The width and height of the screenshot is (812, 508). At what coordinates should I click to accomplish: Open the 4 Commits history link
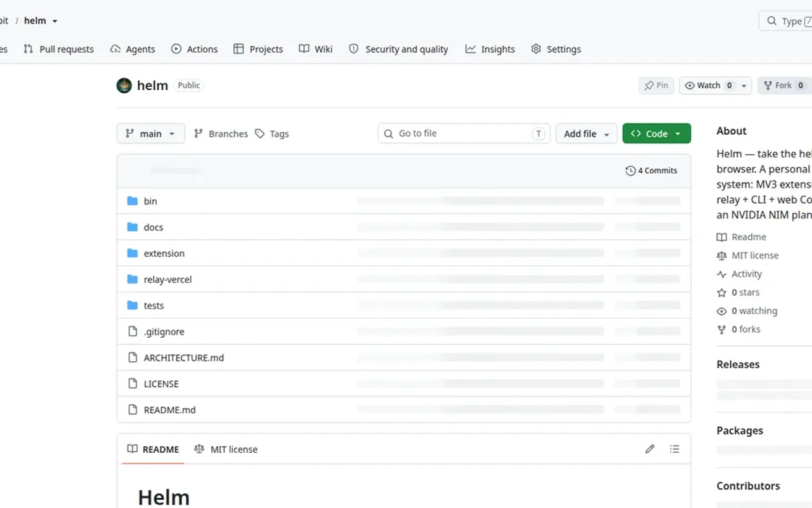[652, 170]
